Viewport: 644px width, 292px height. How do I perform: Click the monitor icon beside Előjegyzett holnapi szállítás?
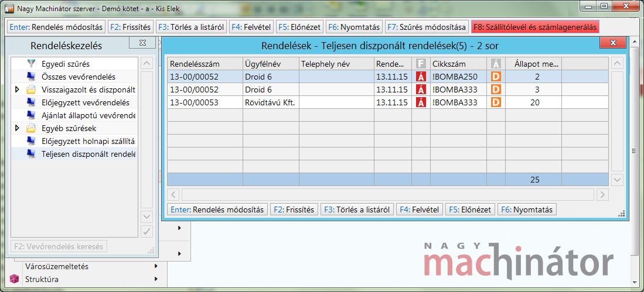pyautogui.click(x=31, y=141)
